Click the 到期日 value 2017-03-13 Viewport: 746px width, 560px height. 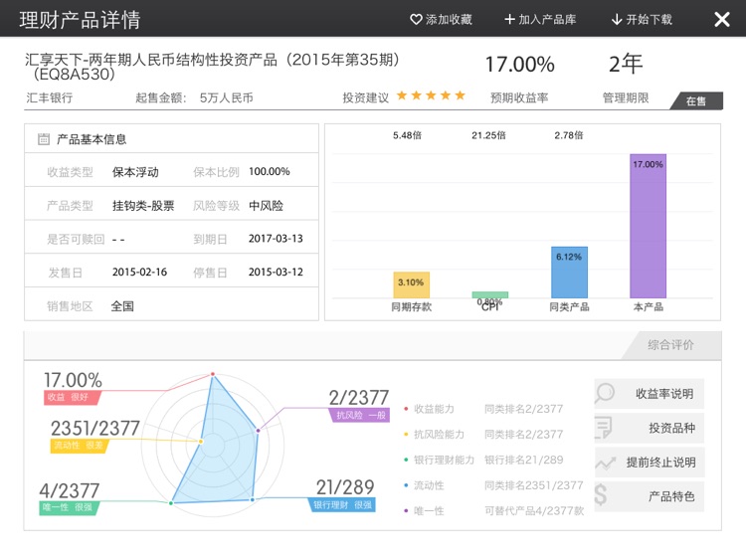(x=276, y=239)
